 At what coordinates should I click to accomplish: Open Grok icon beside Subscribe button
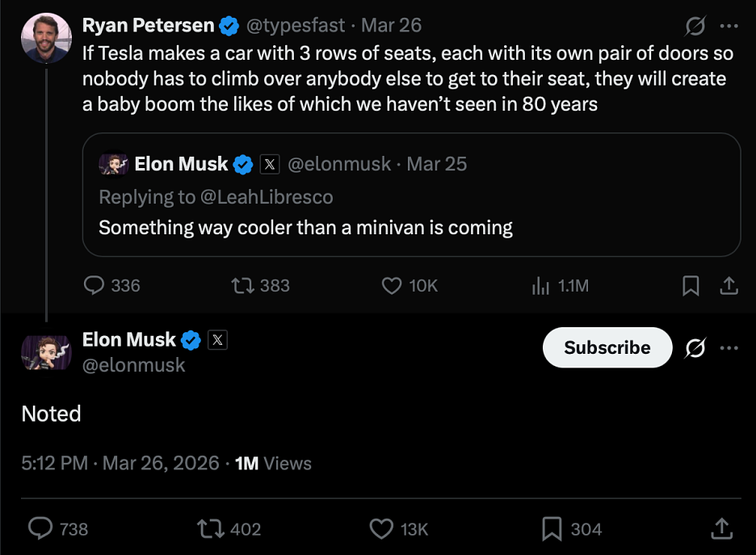coord(695,347)
